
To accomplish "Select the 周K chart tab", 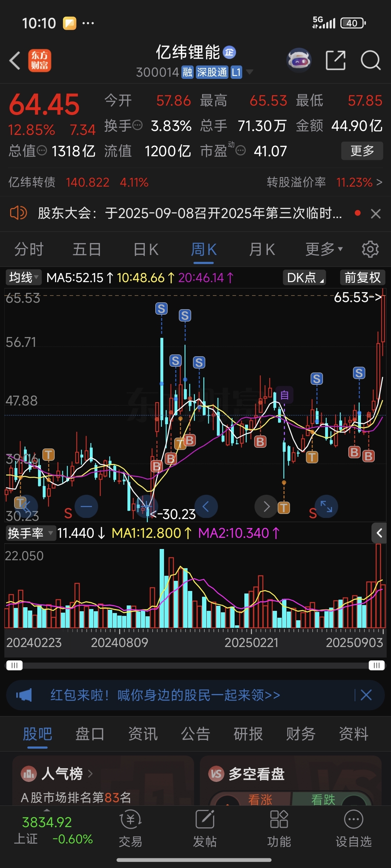I will pyautogui.click(x=204, y=249).
